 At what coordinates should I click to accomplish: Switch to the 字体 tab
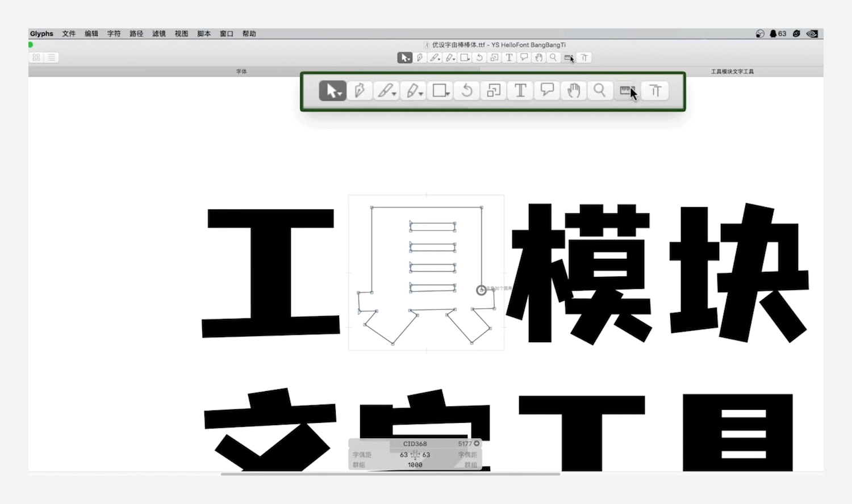[241, 72]
